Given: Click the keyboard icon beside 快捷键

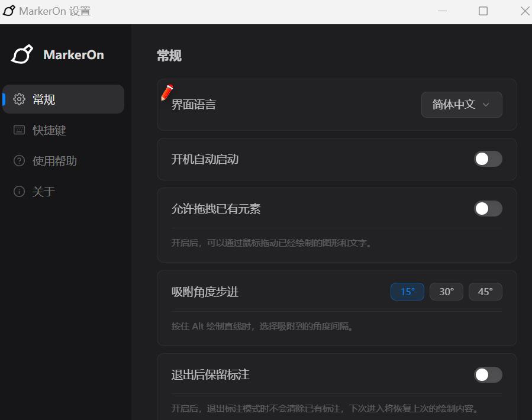Looking at the screenshot, I should pos(19,130).
